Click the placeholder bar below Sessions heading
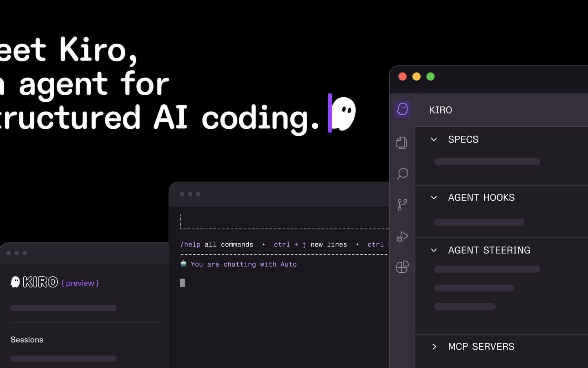Viewport: 588px width, 368px height. [x=63, y=359]
